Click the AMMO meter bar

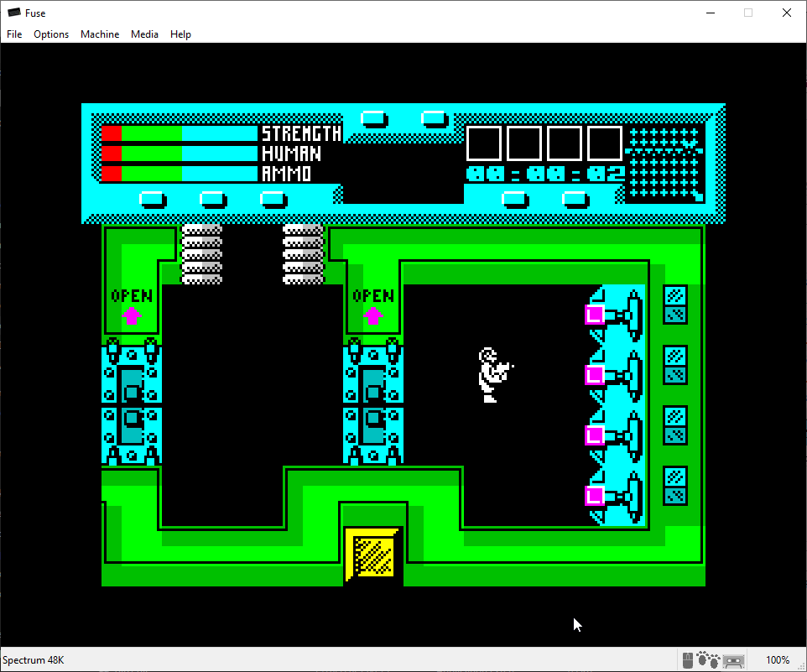tap(180, 174)
